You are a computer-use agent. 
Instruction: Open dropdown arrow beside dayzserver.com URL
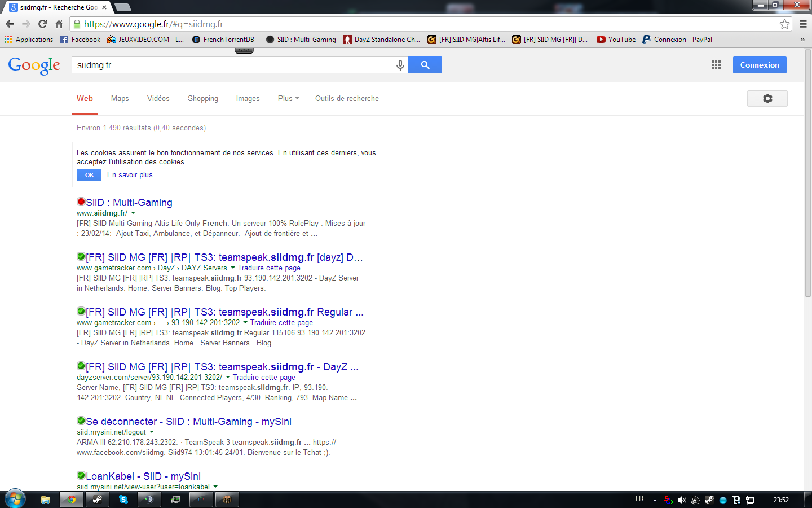[228, 378]
